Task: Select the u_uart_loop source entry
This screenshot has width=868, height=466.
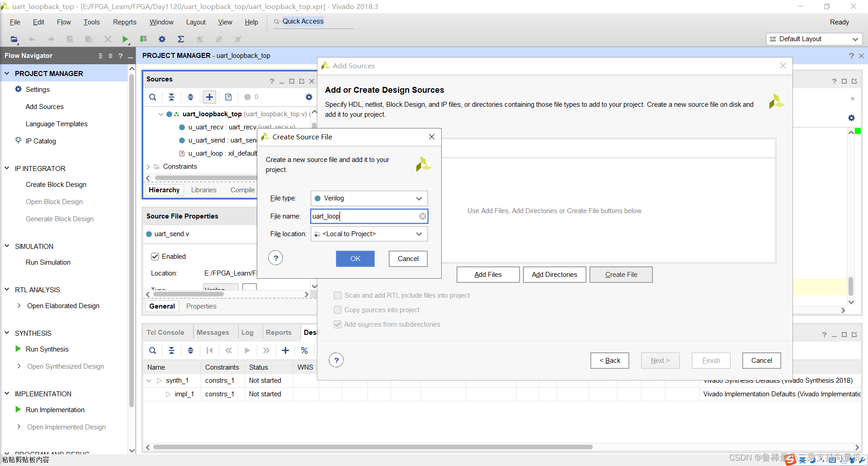Action: (x=222, y=153)
